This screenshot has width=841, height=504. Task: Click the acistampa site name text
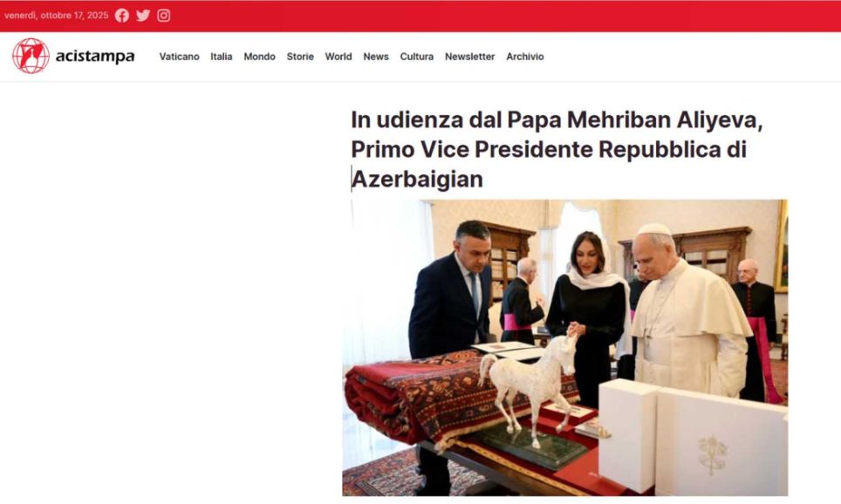95,57
